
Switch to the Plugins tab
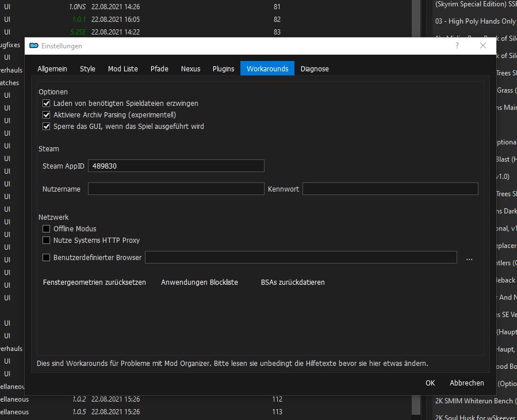point(223,68)
